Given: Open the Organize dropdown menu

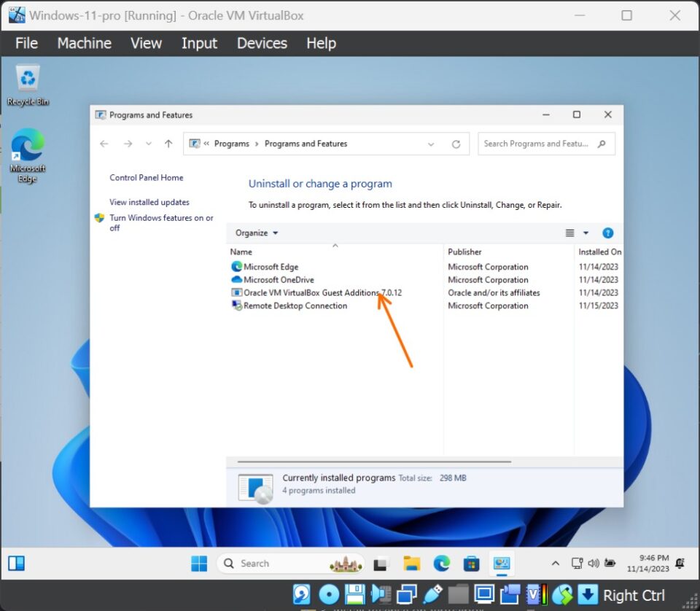Looking at the screenshot, I should [x=254, y=233].
